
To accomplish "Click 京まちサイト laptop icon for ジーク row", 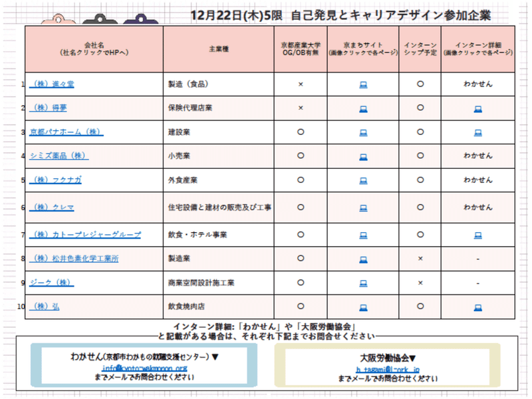I will (363, 283).
